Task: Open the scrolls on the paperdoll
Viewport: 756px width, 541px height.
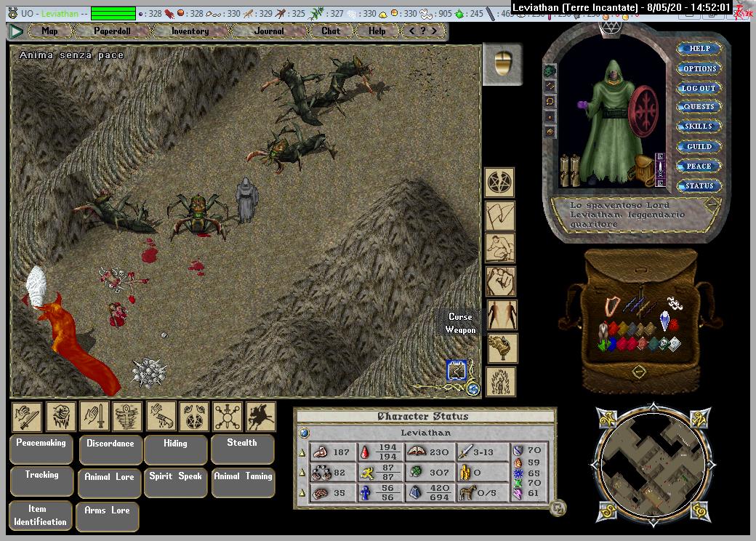Action: click(571, 171)
